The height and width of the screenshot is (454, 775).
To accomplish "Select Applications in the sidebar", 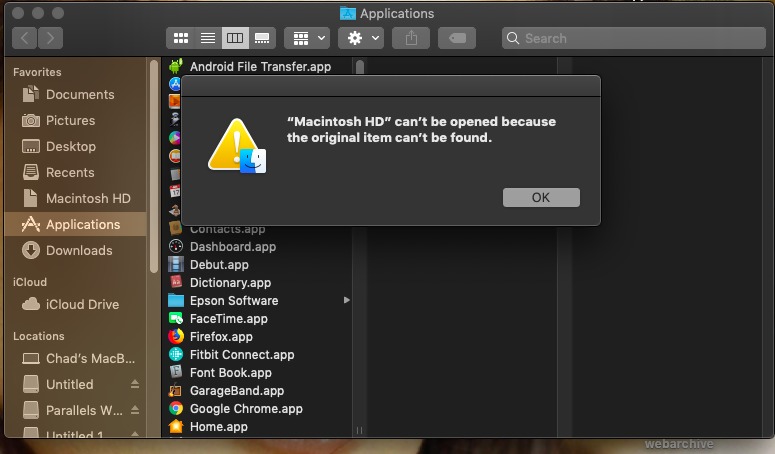I will point(75,224).
